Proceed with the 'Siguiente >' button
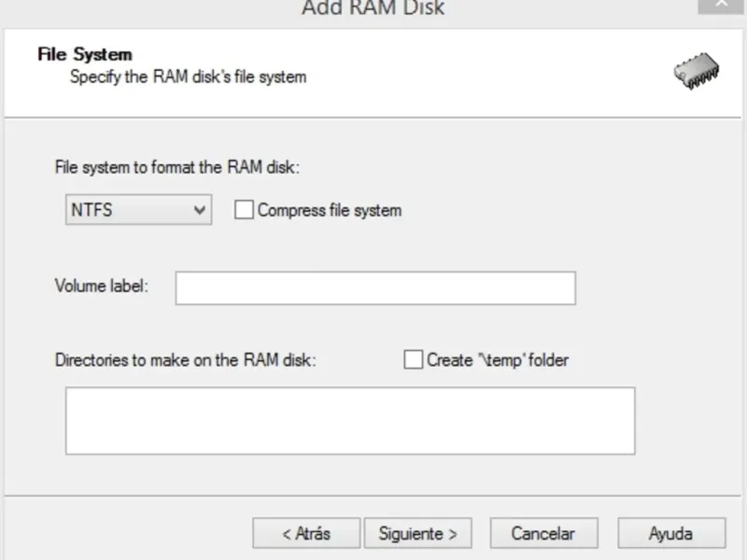The width and height of the screenshot is (747, 560). pos(417,534)
